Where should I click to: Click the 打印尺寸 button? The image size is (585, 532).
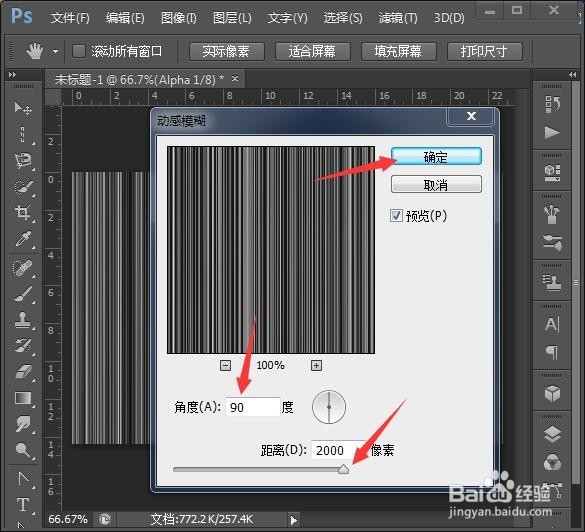coord(484,51)
